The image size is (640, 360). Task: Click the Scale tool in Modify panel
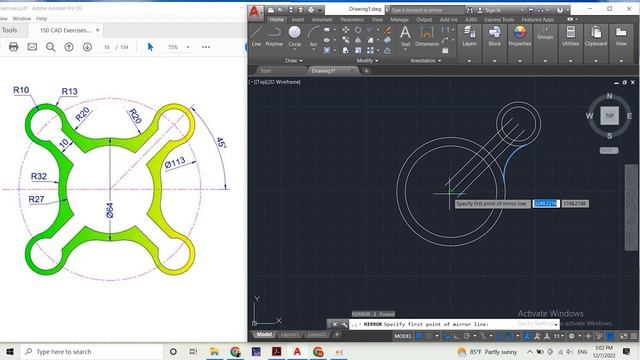tap(358, 50)
